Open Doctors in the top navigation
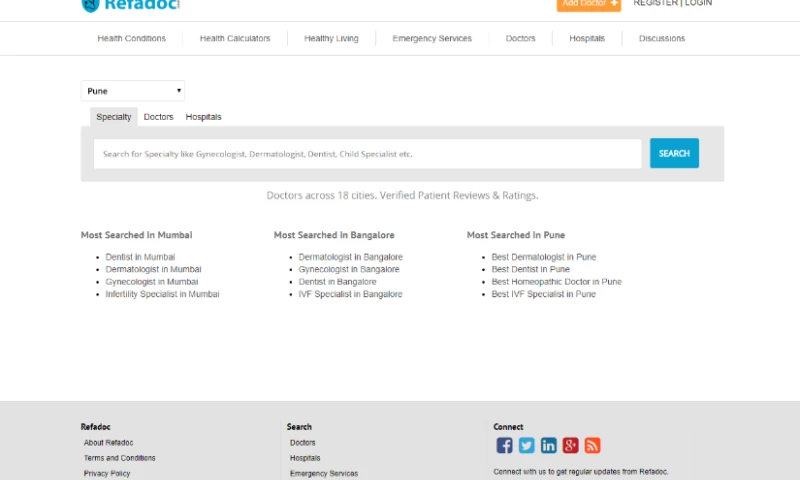 520,38
